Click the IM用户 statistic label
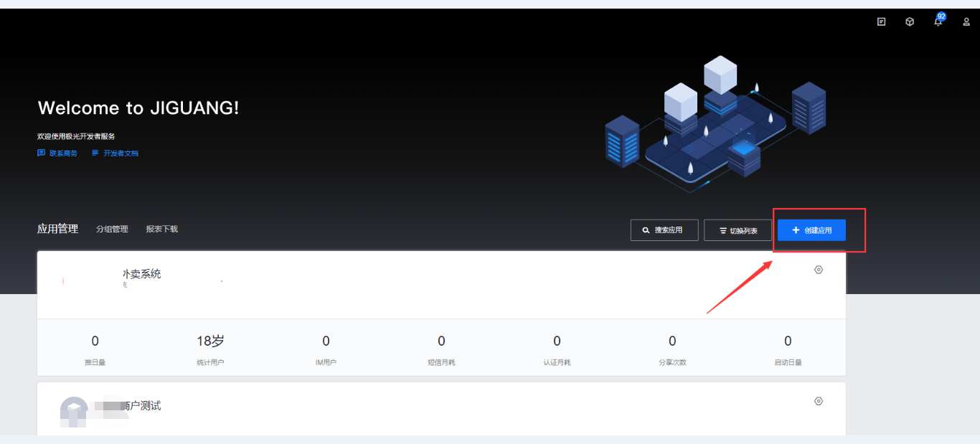Image resolution: width=980 pixels, height=444 pixels. point(326,362)
